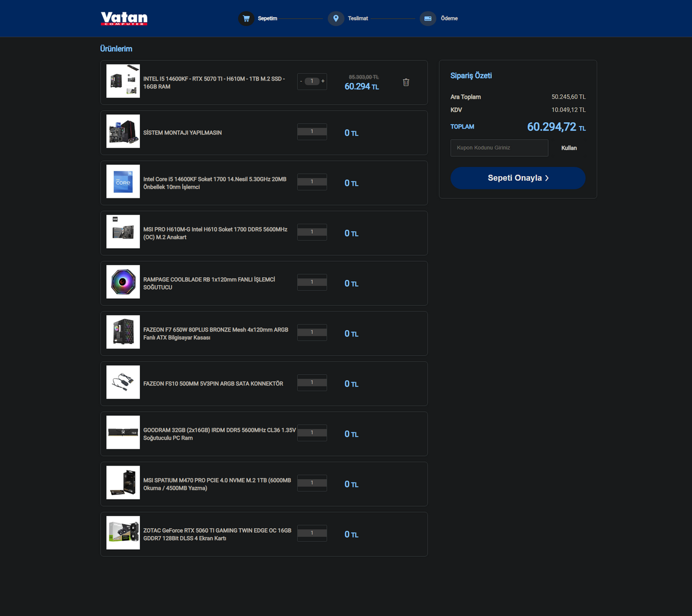Open ZOTAC GeForce RTX 5060 TI title
The height and width of the screenshot is (616, 692).
point(217,534)
